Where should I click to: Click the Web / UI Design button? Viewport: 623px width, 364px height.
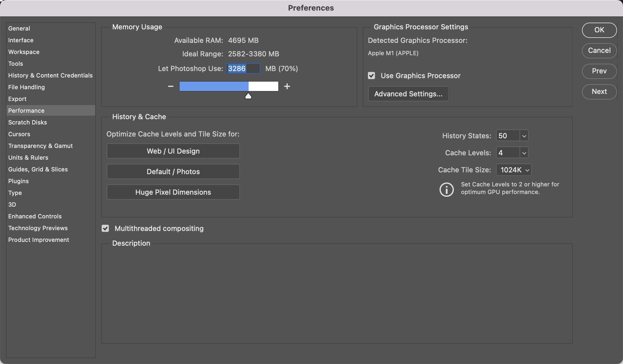173,151
